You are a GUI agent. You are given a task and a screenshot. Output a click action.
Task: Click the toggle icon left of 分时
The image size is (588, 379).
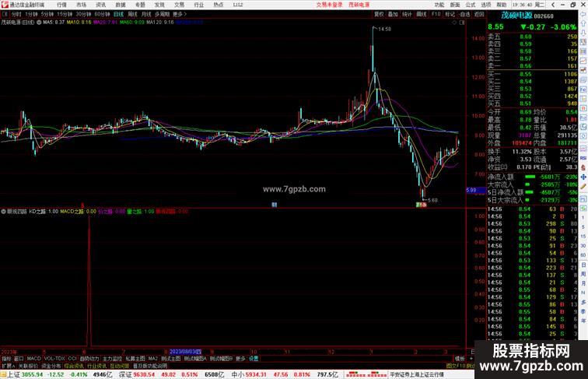pyautogui.click(x=5, y=14)
